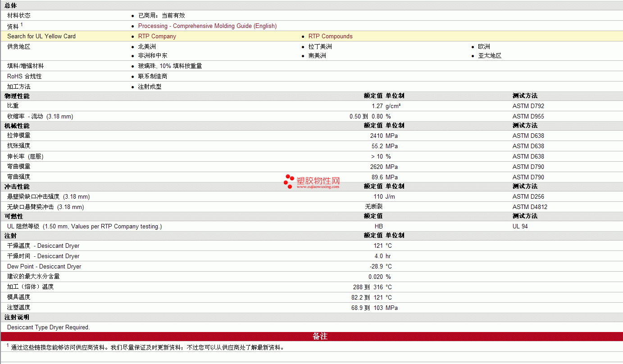
Task: Click the 冲击性能 section header
Action: (x=17, y=187)
